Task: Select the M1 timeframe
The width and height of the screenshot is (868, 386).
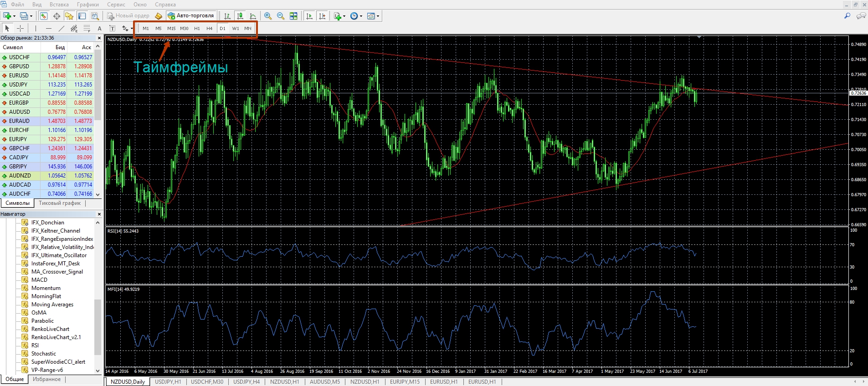Action: click(146, 28)
